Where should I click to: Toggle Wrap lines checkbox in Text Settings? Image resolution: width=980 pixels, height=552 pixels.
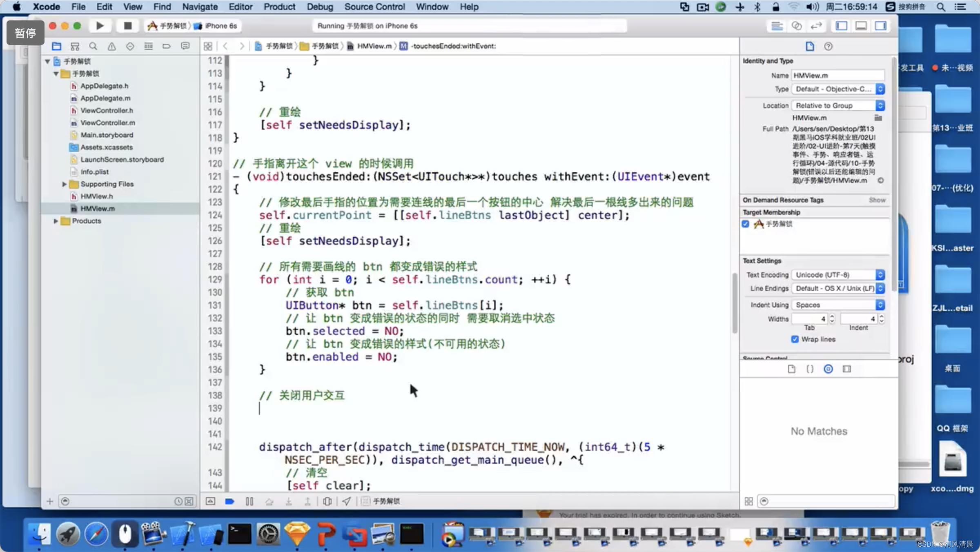(x=795, y=338)
